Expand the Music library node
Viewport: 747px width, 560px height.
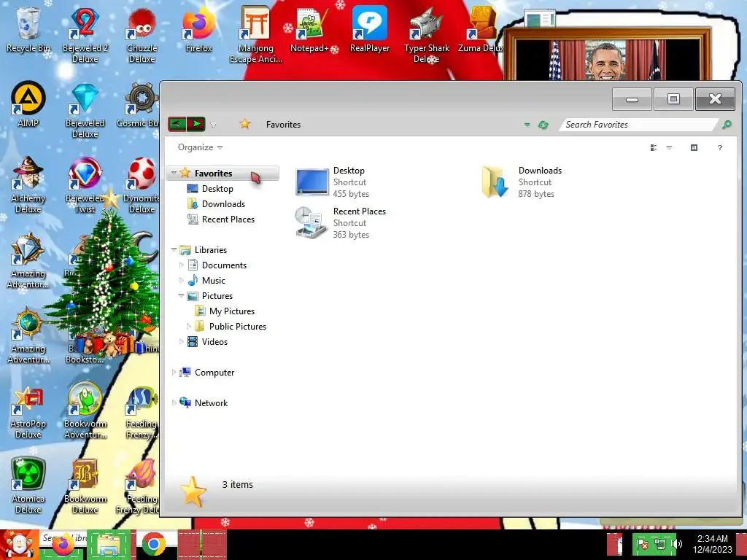[x=182, y=281]
